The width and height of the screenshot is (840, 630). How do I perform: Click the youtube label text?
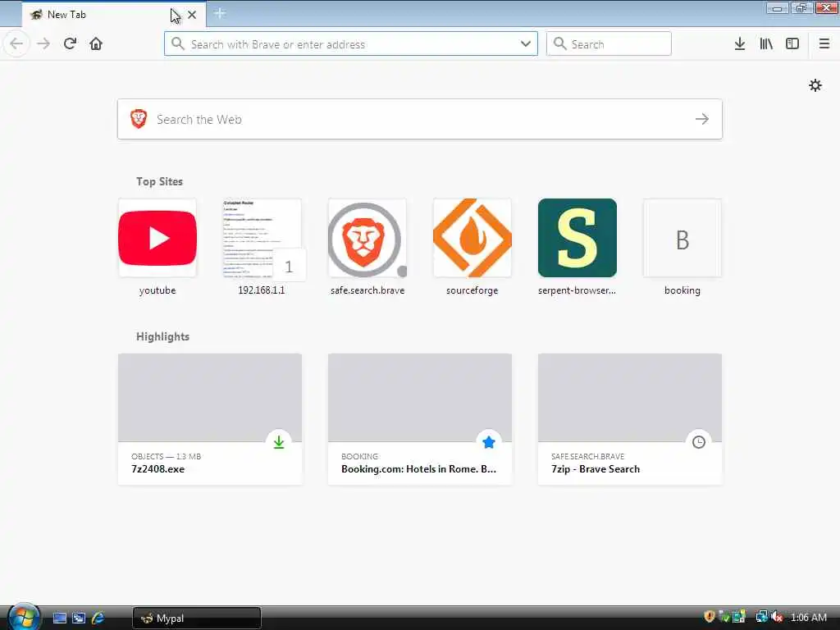coord(157,290)
